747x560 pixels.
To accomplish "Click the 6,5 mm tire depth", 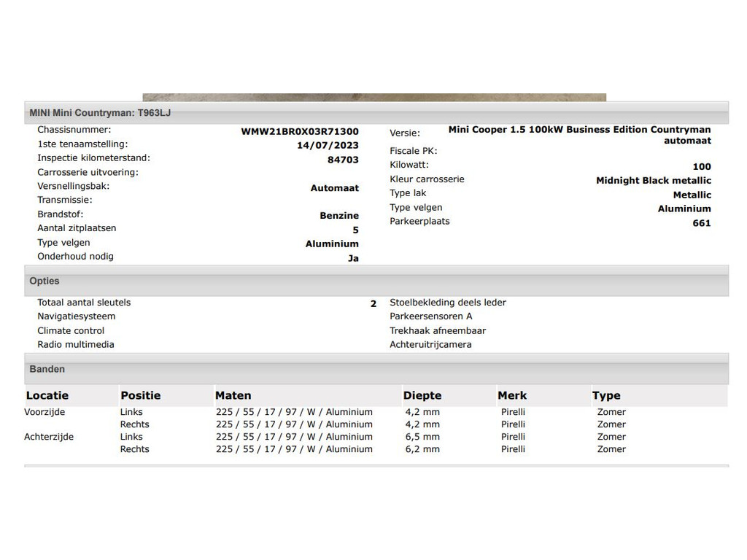I will [x=422, y=437].
